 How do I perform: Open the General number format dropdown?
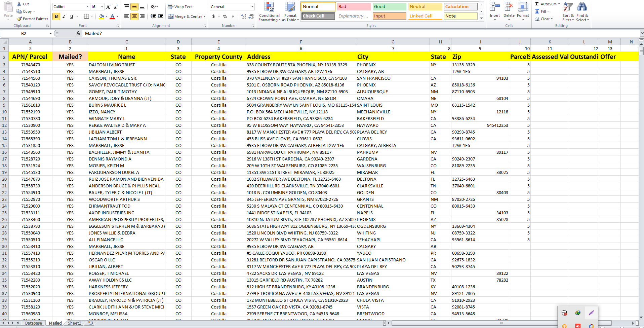point(252,6)
